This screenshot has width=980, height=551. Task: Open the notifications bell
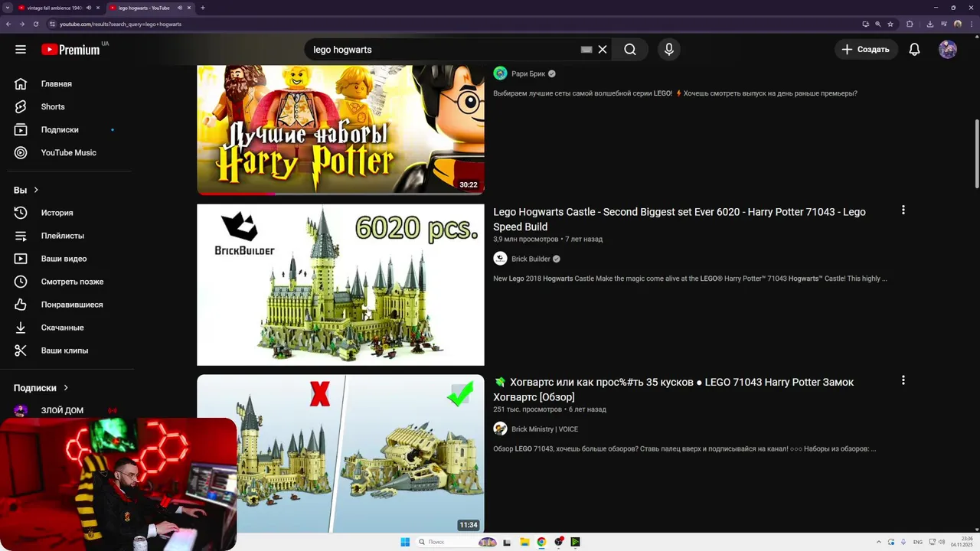point(914,50)
